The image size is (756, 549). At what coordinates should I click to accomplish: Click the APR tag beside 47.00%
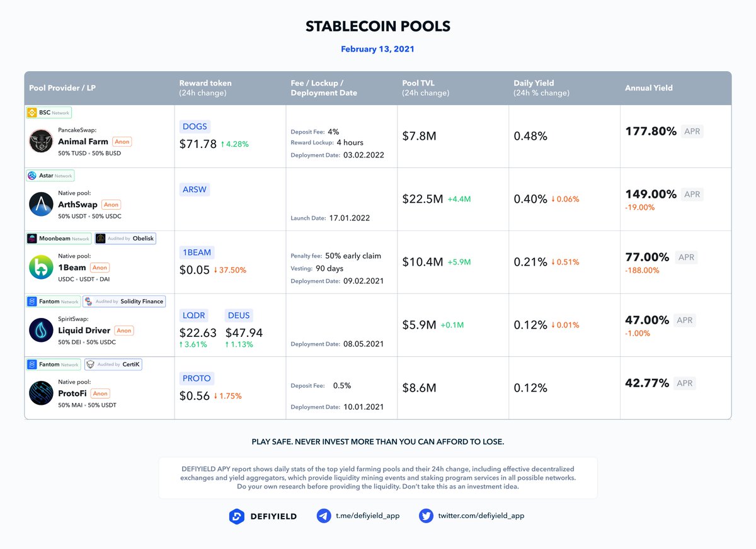tap(685, 320)
